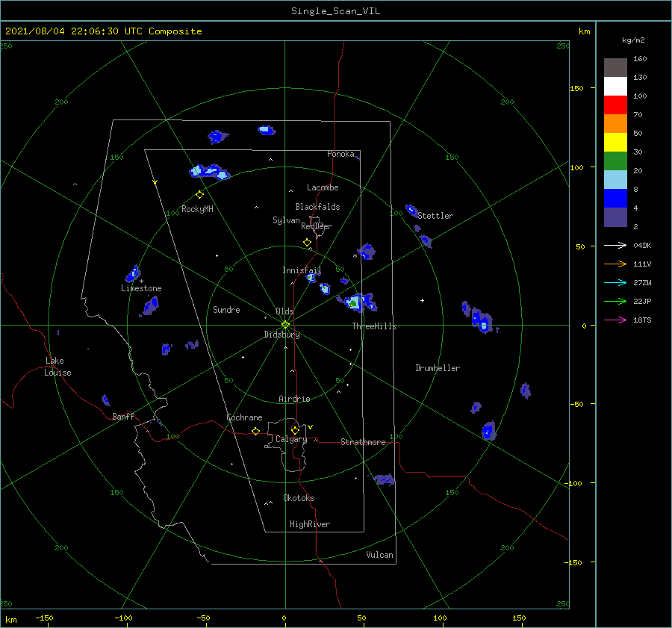Pick the ThreeHills label
Image resolution: width=672 pixels, height=628 pixels.
tap(374, 326)
